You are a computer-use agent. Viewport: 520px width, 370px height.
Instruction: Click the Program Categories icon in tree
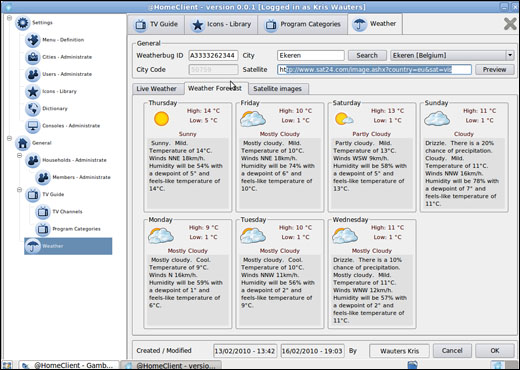click(43, 229)
